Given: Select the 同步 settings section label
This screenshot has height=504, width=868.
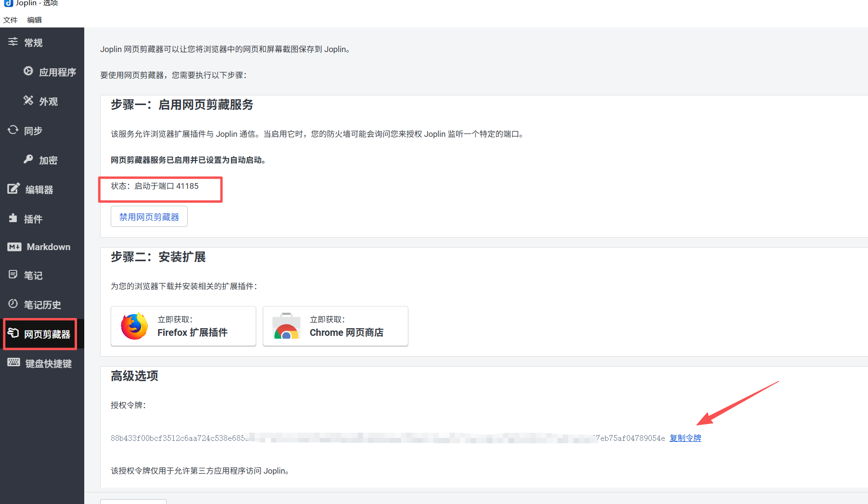Looking at the screenshot, I should click(x=33, y=131).
